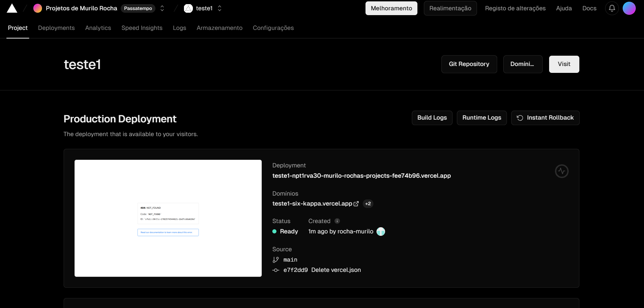Image resolution: width=644 pixels, height=308 pixels.
Task: Open the teste1-six-kappa.vercel.app domain
Action: 312,203
